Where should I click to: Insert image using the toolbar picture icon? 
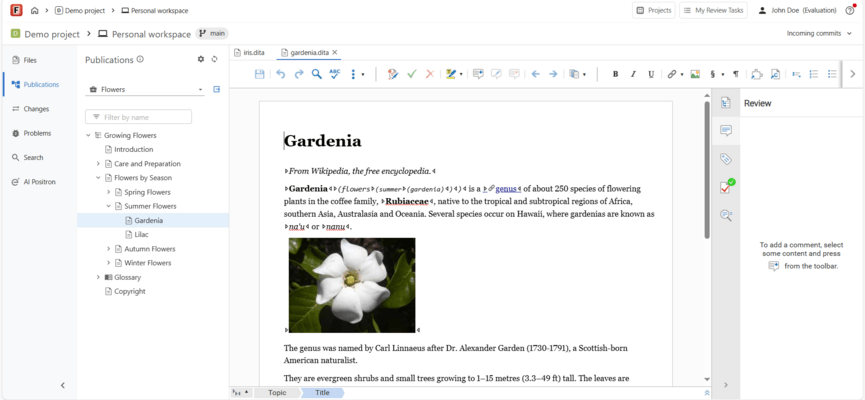(695, 74)
